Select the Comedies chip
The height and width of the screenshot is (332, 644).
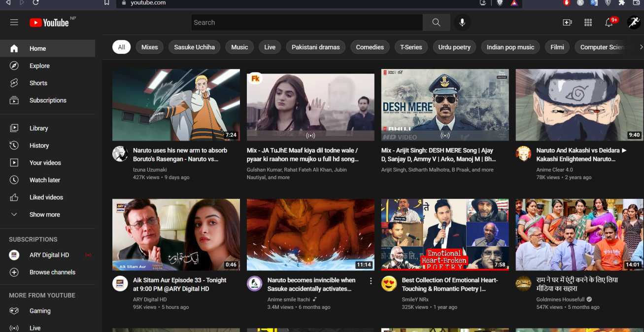[370, 47]
